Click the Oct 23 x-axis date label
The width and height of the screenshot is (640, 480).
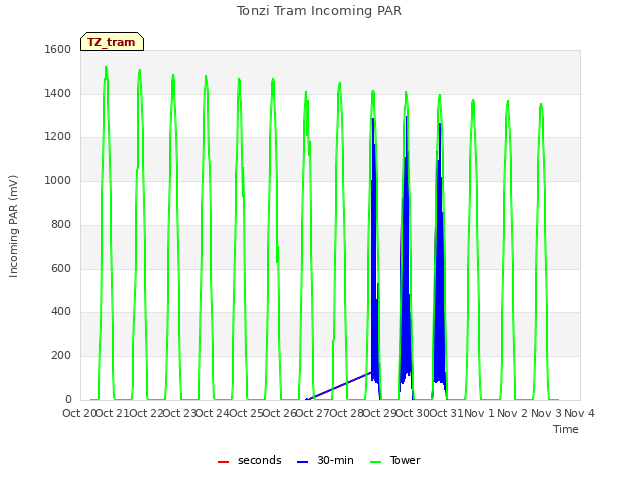(x=180, y=413)
